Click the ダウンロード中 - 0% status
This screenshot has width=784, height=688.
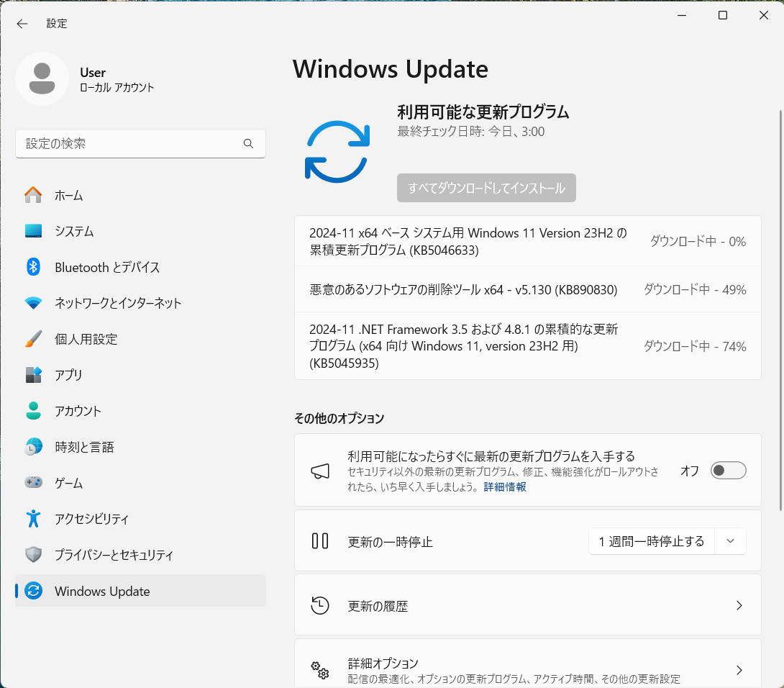click(x=698, y=241)
